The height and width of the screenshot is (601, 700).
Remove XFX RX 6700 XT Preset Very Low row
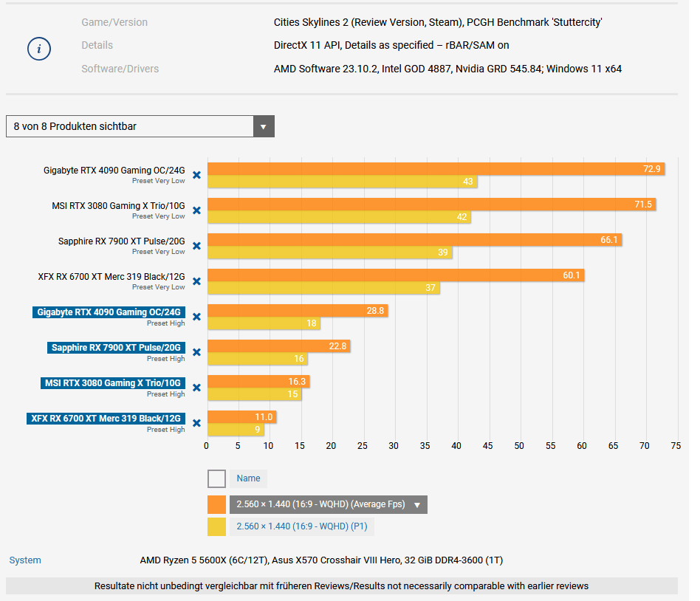click(197, 281)
